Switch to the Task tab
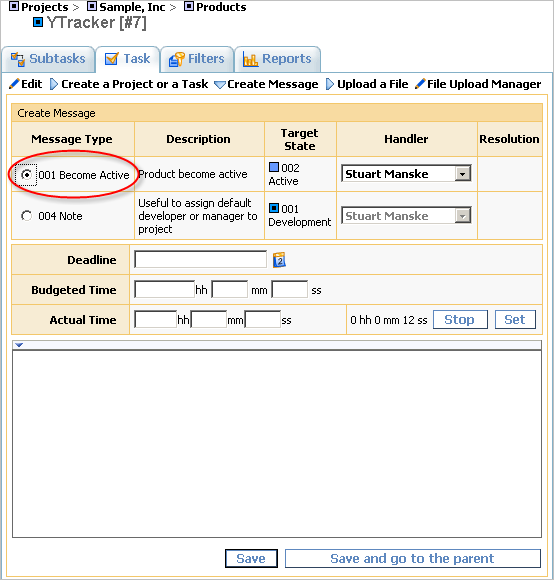 pyautogui.click(x=128, y=59)
